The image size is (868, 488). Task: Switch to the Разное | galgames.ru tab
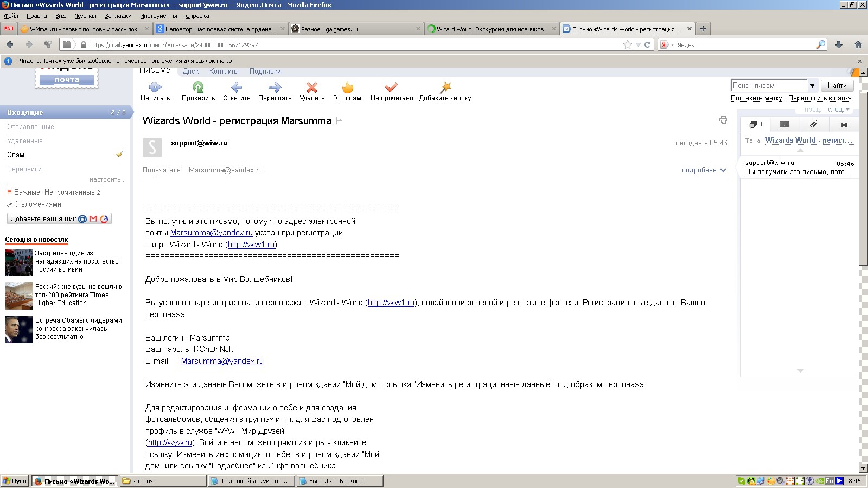356,29
